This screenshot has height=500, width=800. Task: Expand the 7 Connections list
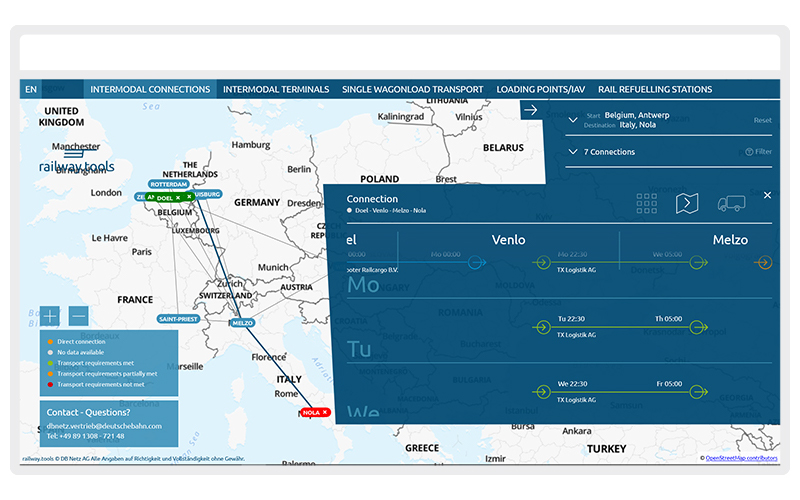[572, 152]
